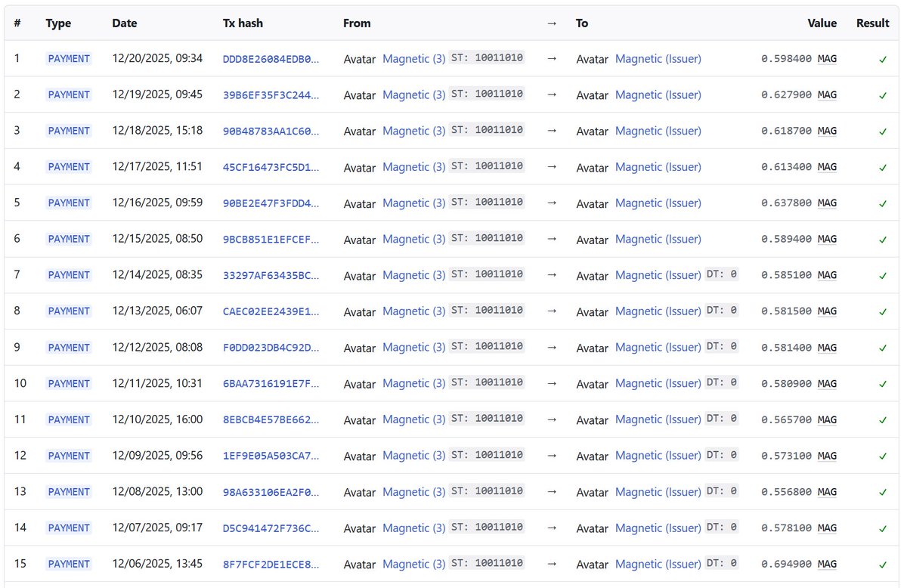Open Magnetic (3) sender in row 1

[x=414, y=59]
